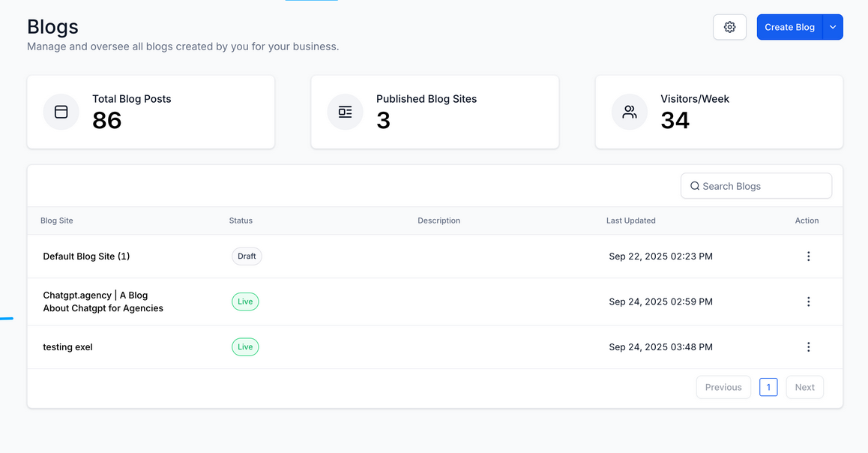Go to the Previous page
Image resolution: width=868 pixels, height=453 pixels.
pyautogui.click(x=723, y=387)
